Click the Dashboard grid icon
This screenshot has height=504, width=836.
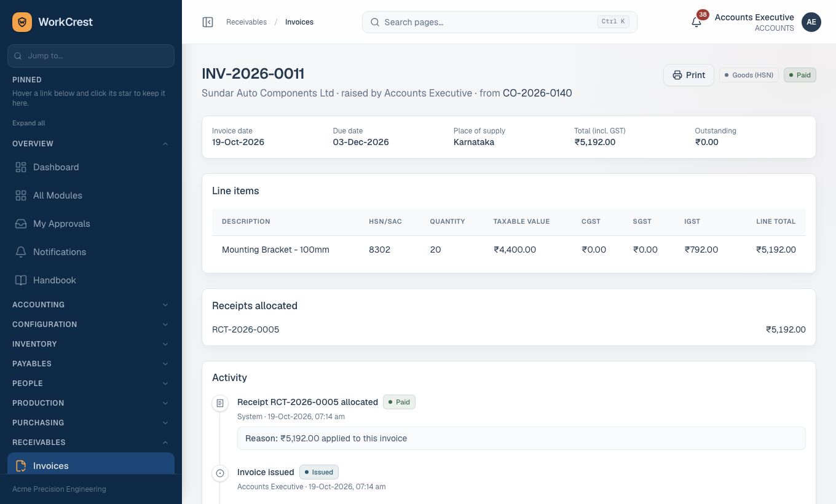pos(21,167)
